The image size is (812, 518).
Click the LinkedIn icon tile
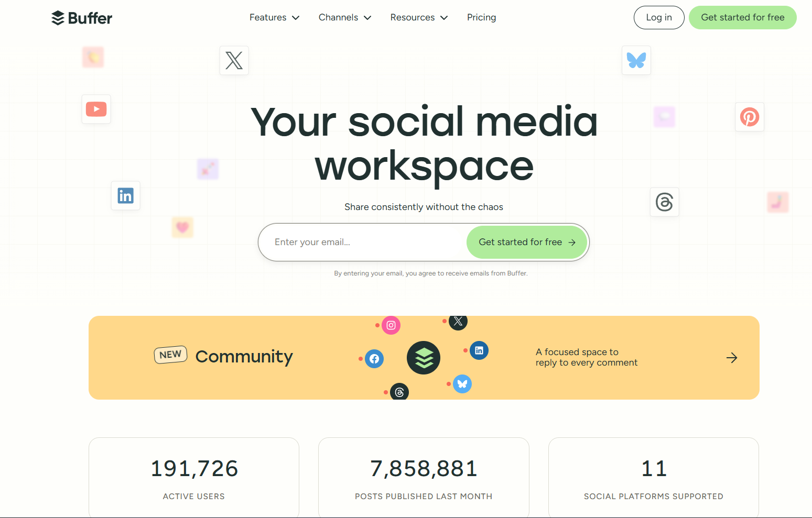coord(126,196)
